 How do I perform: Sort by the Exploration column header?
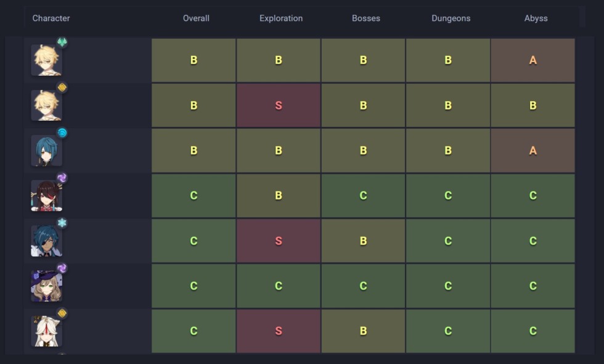coord(281,18)
